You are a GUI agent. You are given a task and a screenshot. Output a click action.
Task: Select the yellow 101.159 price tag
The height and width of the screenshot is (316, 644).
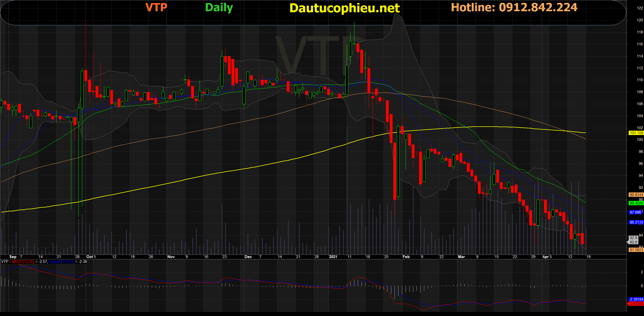point(636,133)
